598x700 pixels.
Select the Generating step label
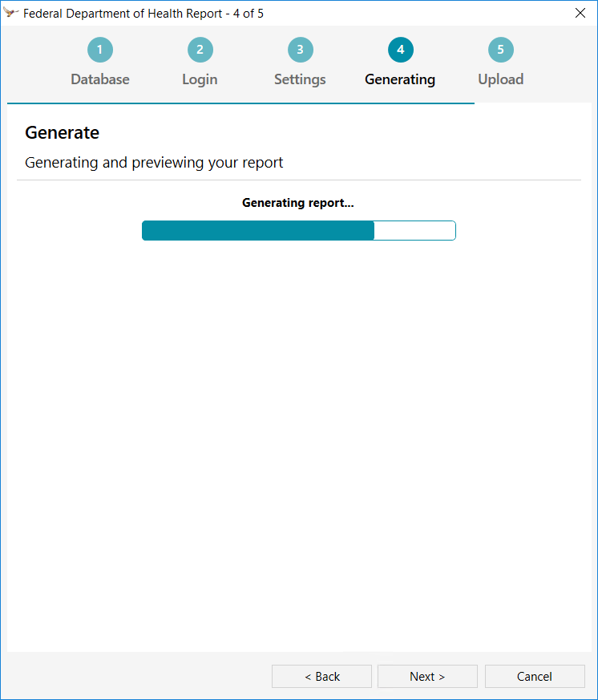[400, 79]
